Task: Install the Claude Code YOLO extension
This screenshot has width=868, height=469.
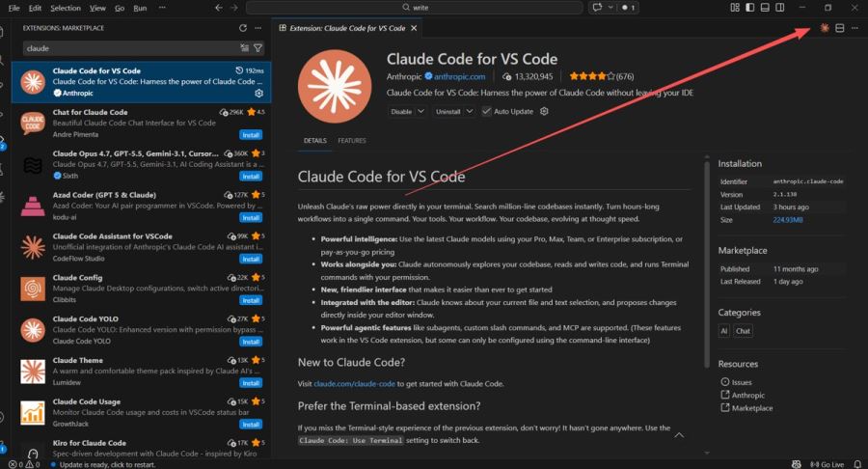Action: click(251, 342)
